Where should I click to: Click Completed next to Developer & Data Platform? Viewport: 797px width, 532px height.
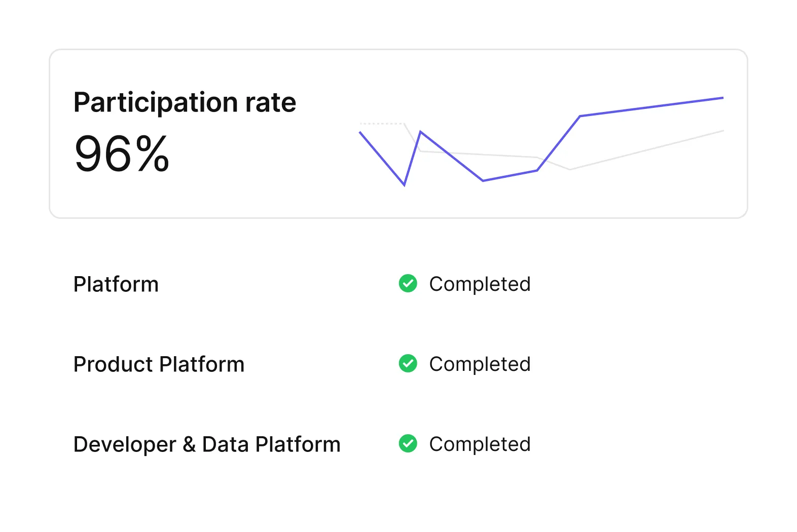tap(480, 444)
